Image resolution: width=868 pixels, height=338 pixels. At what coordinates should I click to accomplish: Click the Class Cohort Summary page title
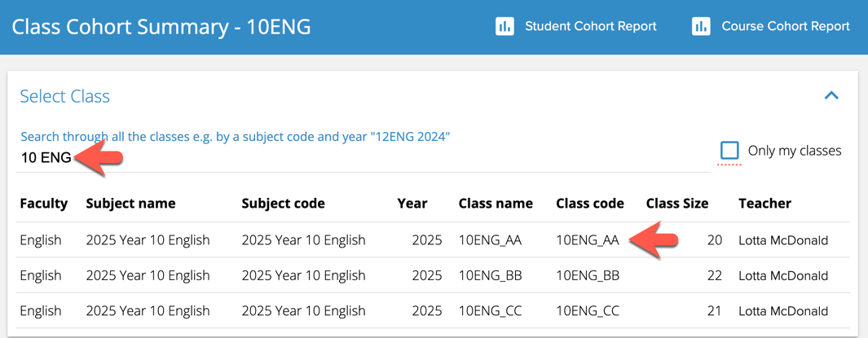coord(161,27)
